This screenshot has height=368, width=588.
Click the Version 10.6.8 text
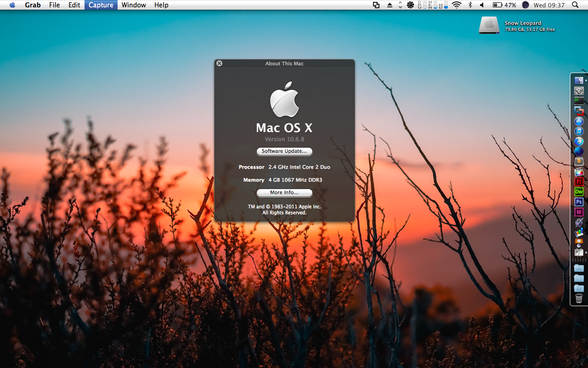284,139
